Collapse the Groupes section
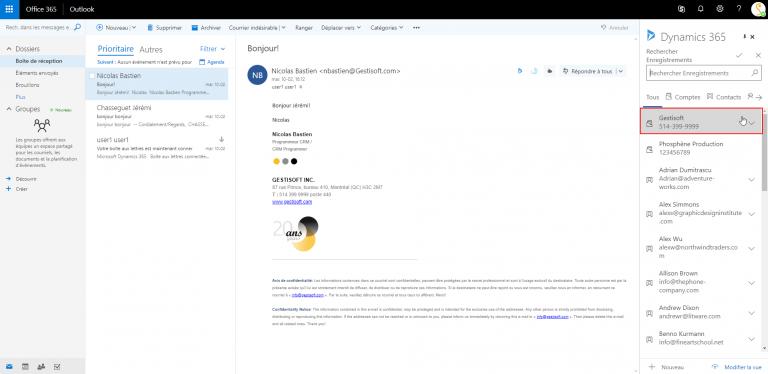 [x=8, y=109]
